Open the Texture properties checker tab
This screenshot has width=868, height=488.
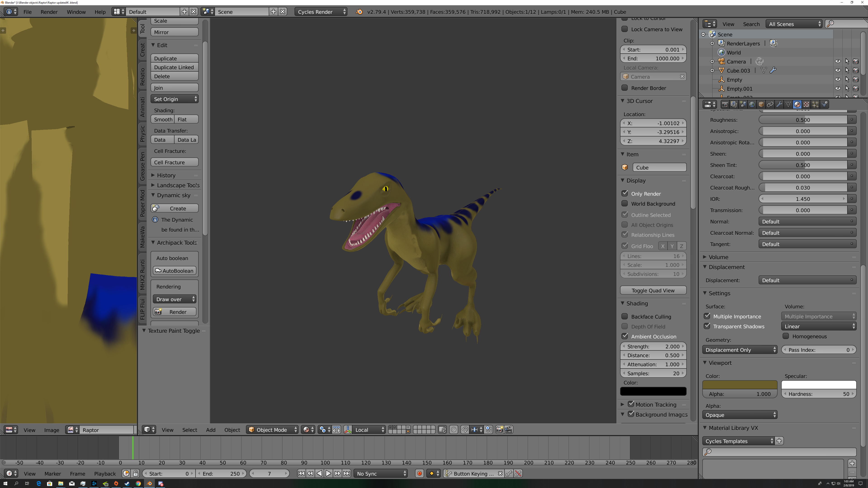tap(806, 104)
